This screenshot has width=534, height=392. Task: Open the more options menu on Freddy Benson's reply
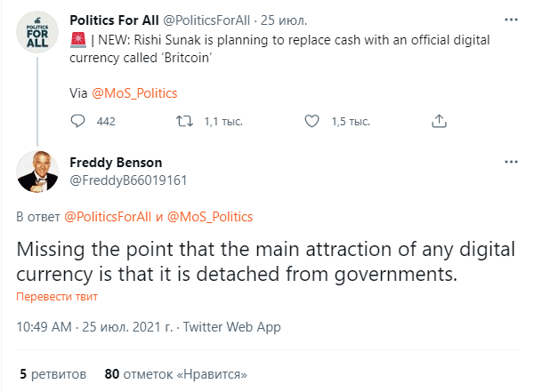tap(511, 162)
